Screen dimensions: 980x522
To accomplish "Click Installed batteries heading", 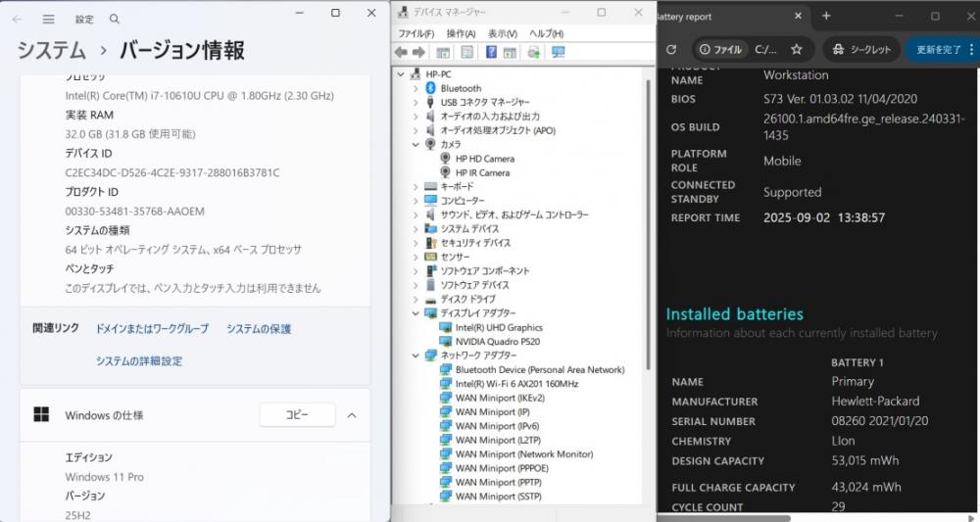I will pyautogui.click(x=734, y=314).
